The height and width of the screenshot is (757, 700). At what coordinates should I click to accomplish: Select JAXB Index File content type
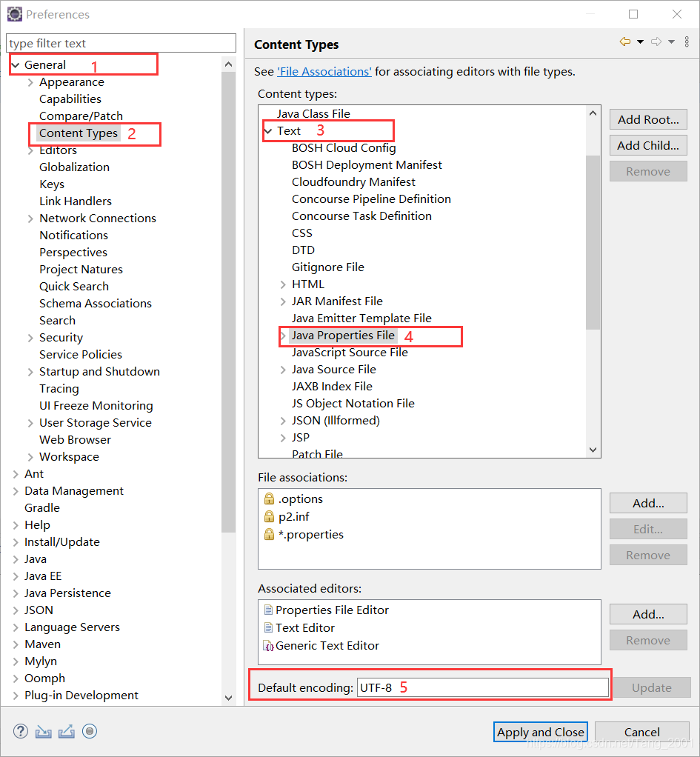pos(332,387)
